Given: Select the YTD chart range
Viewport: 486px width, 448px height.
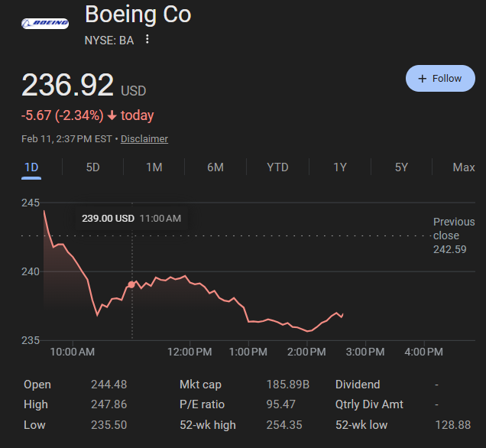Looking at the screenshot, I should point(277,167).
